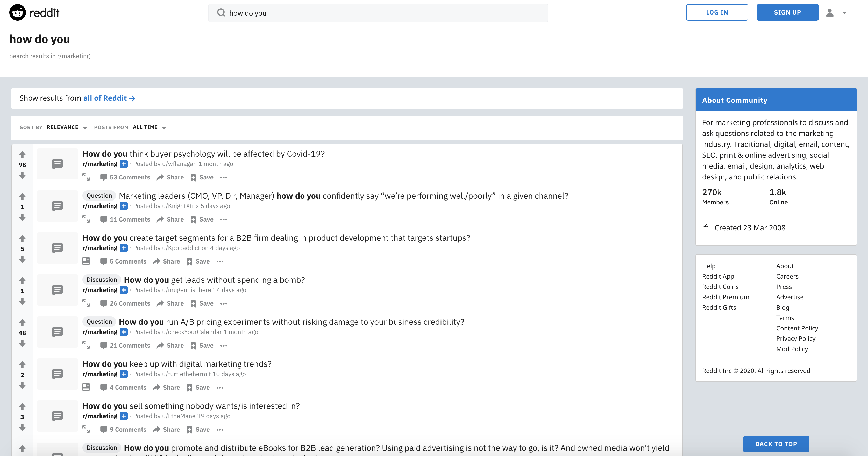868x456 pixels.
Task: Click SIGN UP button top right
Action: pyautogui.click(x=788, y=12)
